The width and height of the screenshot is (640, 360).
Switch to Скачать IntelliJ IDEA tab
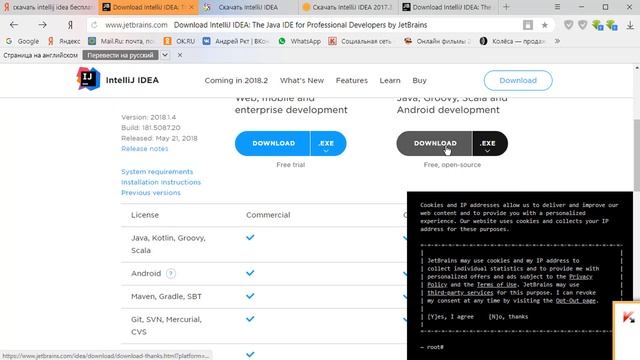click(x=248, y=7)
